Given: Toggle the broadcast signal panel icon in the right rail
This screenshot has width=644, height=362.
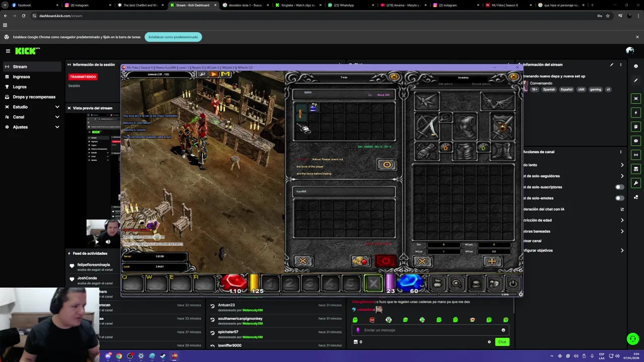Looking at the screenshot, I should (x=636, y=155).
